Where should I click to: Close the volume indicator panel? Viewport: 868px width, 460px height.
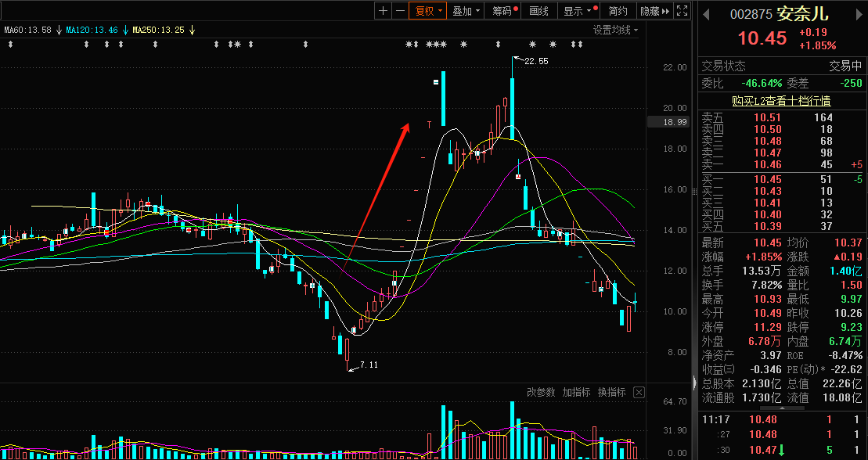coord(639,393)
